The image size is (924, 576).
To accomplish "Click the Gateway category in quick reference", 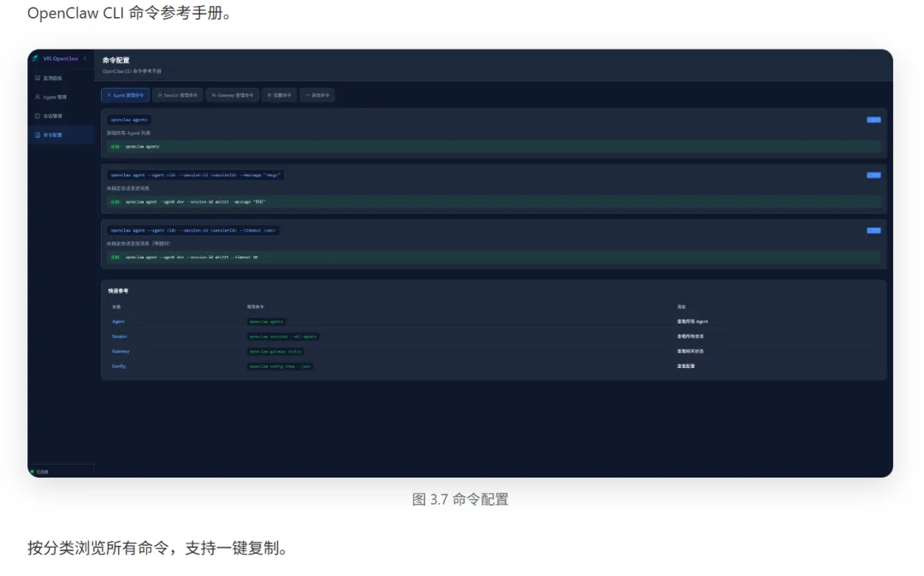I will coord(121,352).
